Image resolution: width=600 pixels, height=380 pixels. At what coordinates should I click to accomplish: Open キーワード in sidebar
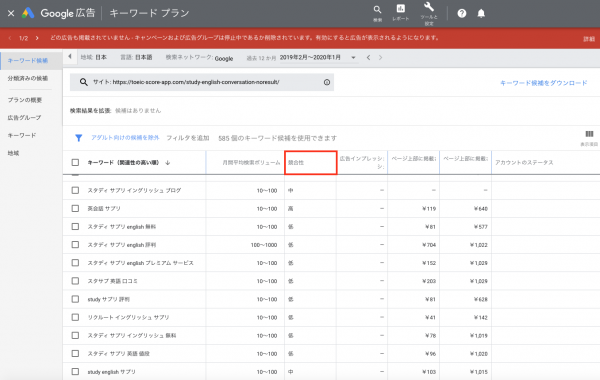[22, 135]
